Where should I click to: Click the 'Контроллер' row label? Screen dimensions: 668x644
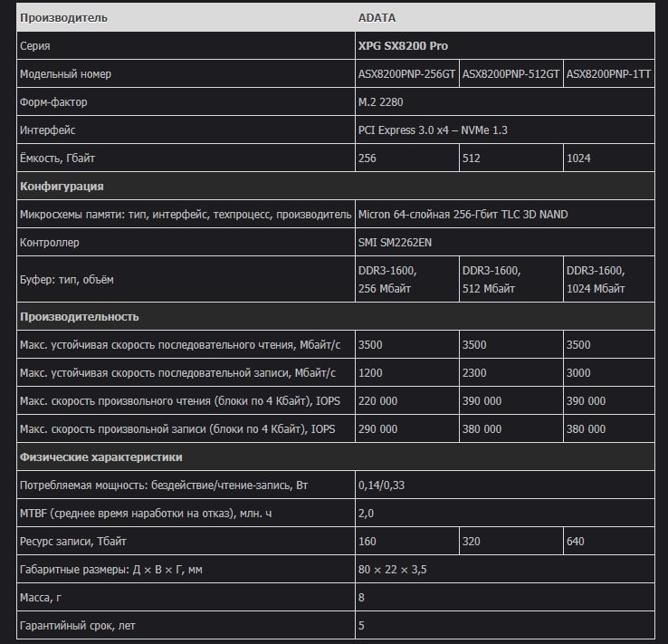click(x=50, y=243)
